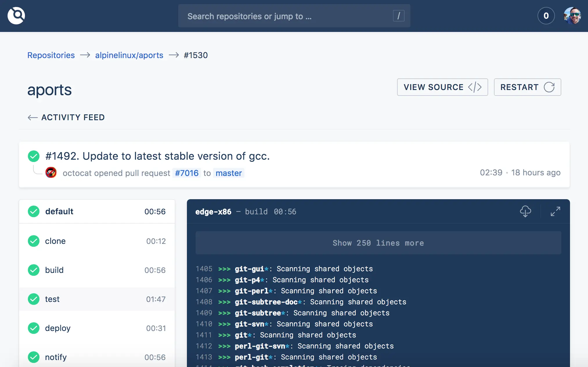Select the clone step
Viewport: 588px width, 367px height.
(x=97, y=241)
